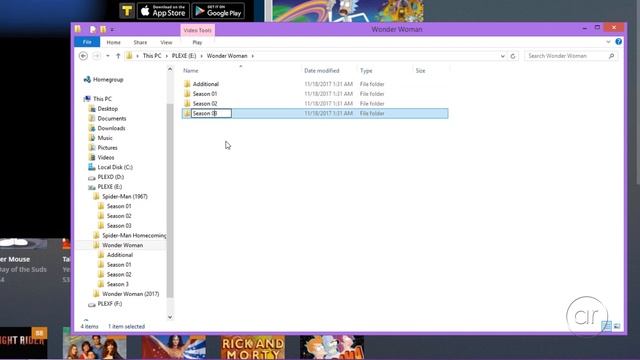Open PLEXD (D:) drive in navigation pane
The height and width of the screenshot is (360, 640).
(x=110, y=177)
